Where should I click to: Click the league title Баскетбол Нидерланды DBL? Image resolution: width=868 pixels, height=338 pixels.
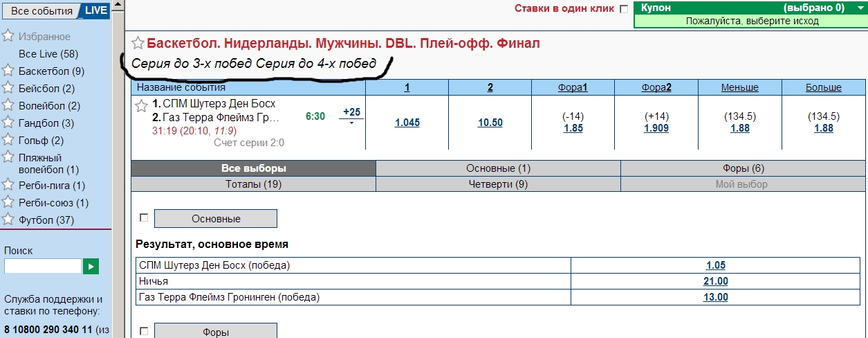point(344,43)
